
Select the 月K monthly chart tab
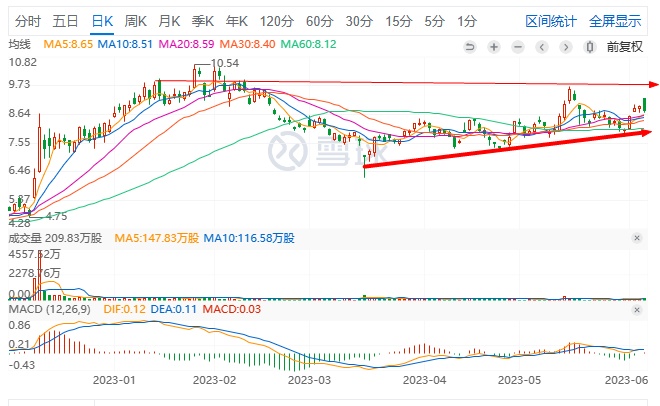pyautogui.click(x=170, y=20)
